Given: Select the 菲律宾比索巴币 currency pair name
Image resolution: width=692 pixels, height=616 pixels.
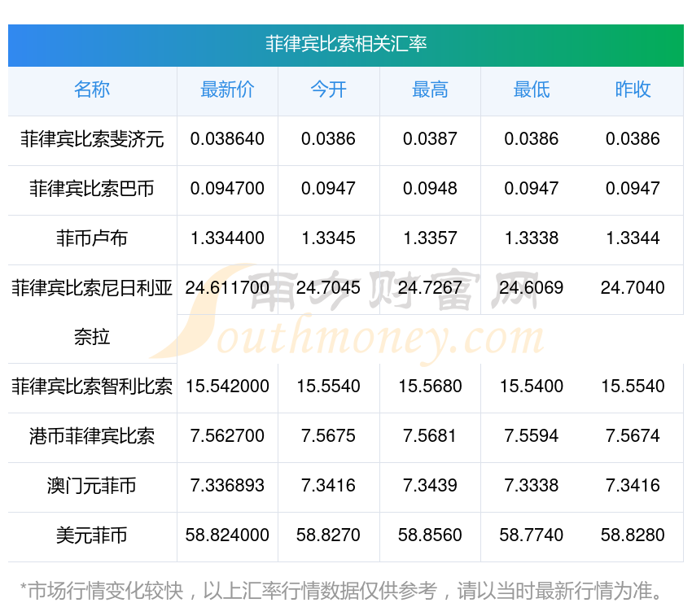Looking at the screenshot, I should tap(92, 189).
